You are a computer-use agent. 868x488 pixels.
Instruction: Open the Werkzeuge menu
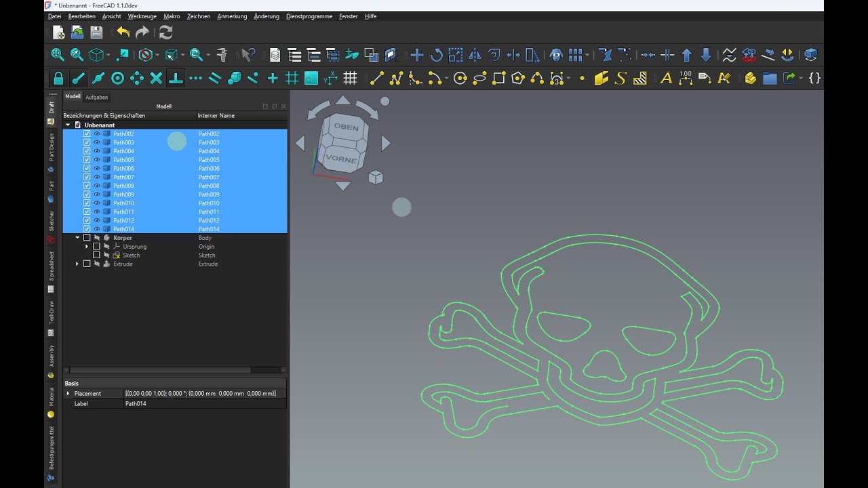[142, 16]
